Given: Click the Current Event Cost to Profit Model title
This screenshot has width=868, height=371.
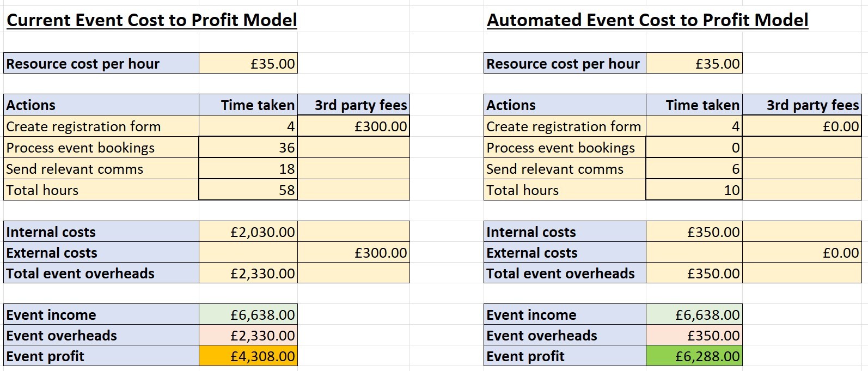Looking at the screenshot, I should tap(151, 20).
